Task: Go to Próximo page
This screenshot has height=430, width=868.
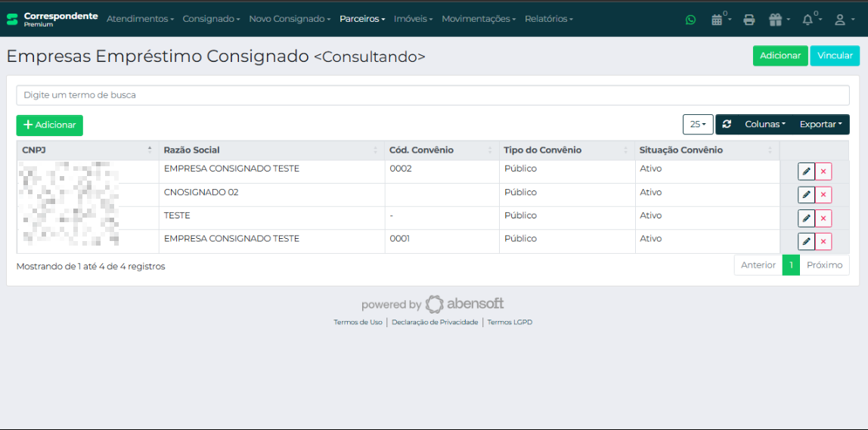Action: [x=824, y=265]
